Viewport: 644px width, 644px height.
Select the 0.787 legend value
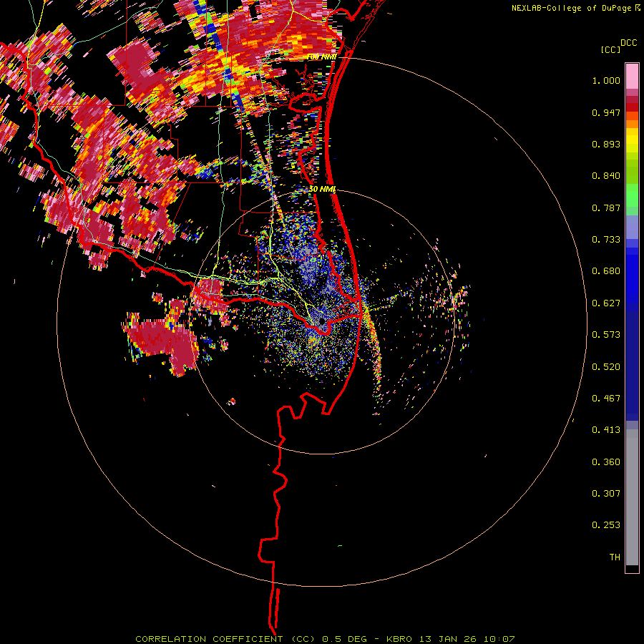[606, 208]
